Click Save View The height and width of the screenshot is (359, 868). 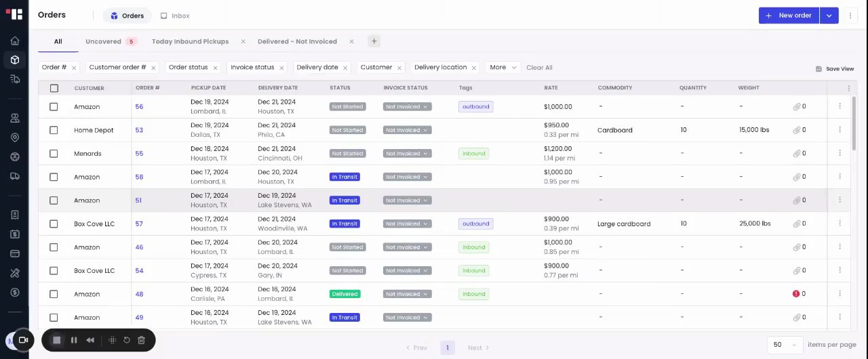[835, 68]
